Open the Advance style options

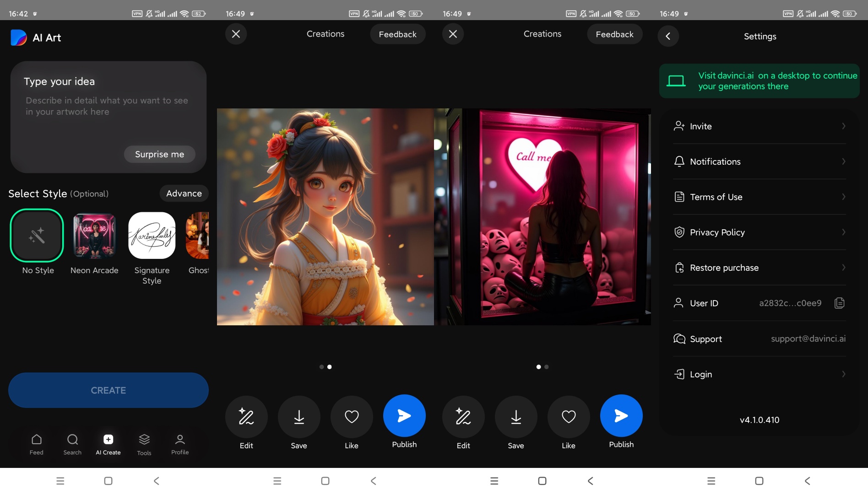[x=184, y=193]
